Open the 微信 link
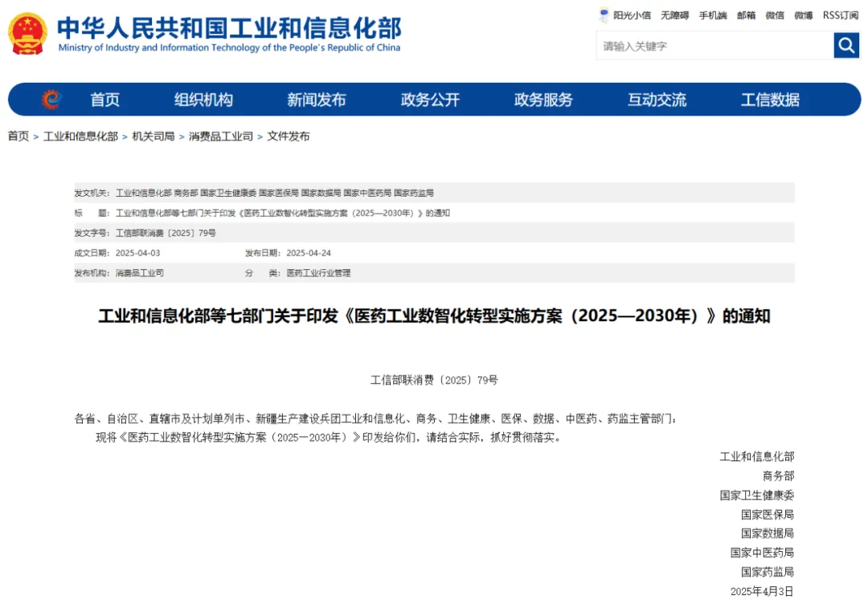Screen dimensions: 868x604 (775, 15)
